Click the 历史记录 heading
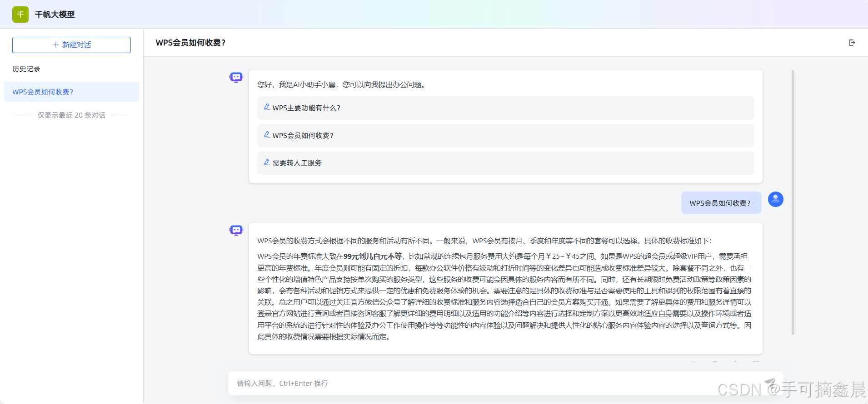Image resolution: width=868 pixels, height=404 pixels. tap(26, 69)
